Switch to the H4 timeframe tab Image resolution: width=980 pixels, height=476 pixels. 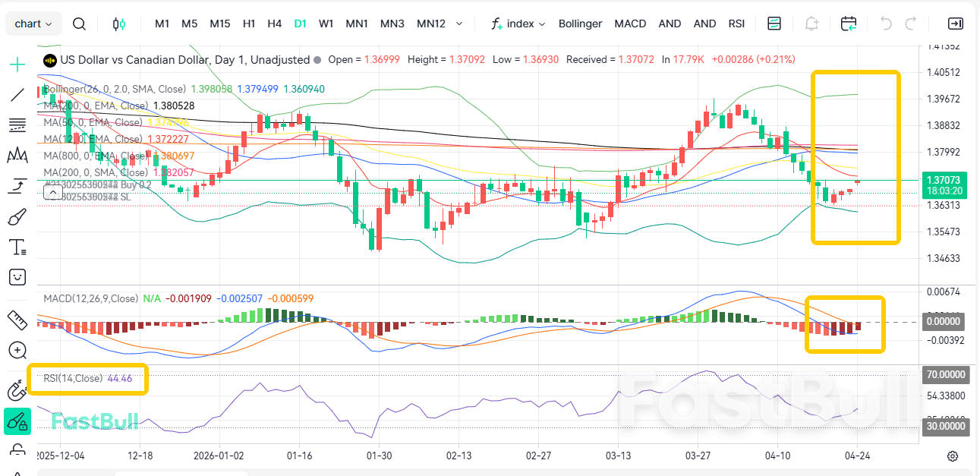tap(274, 24)
